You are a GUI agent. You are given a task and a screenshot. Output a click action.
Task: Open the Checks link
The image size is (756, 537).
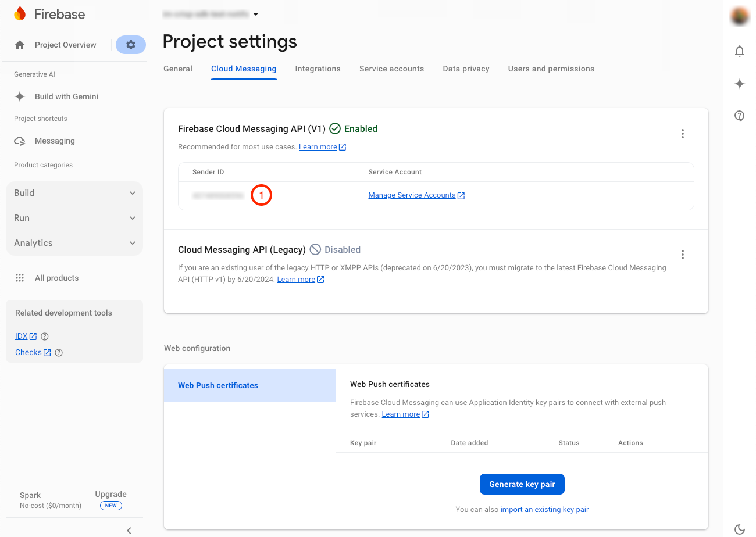coord(28,353)
